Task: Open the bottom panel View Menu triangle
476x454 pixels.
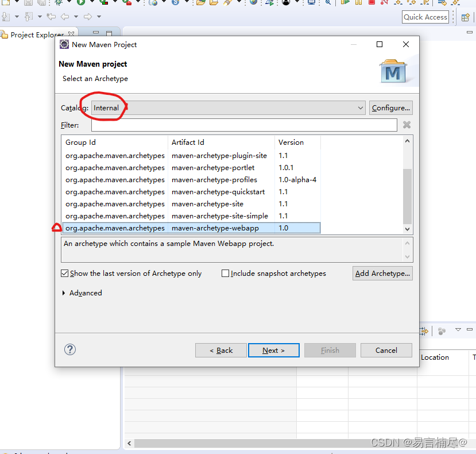Action: [x=458, y=329]
